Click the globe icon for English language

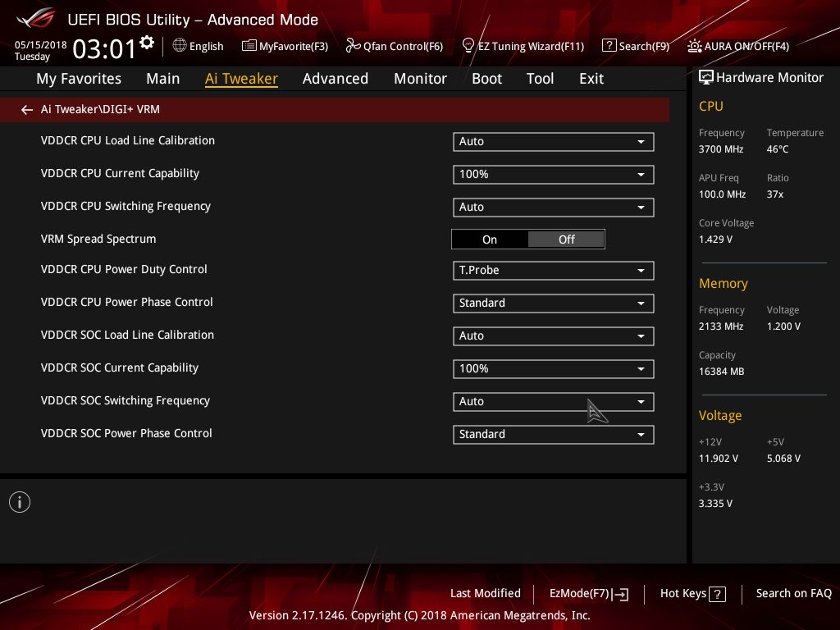pos(180,46)
